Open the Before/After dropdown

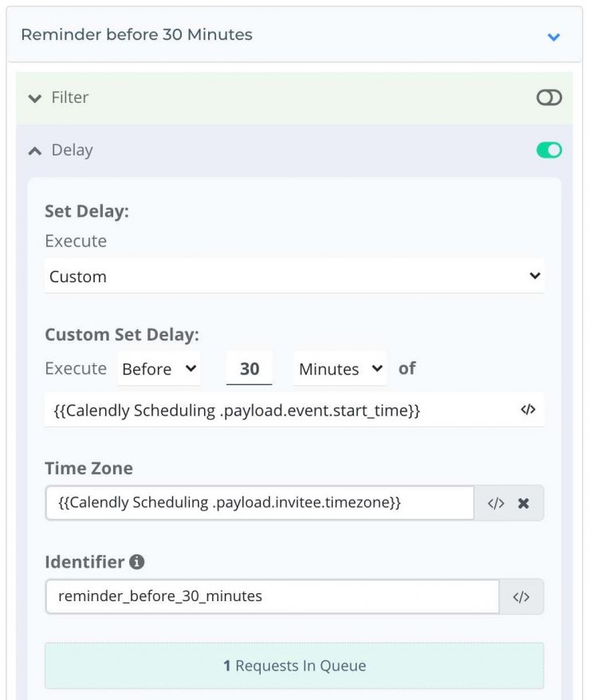tap(159, 368)
